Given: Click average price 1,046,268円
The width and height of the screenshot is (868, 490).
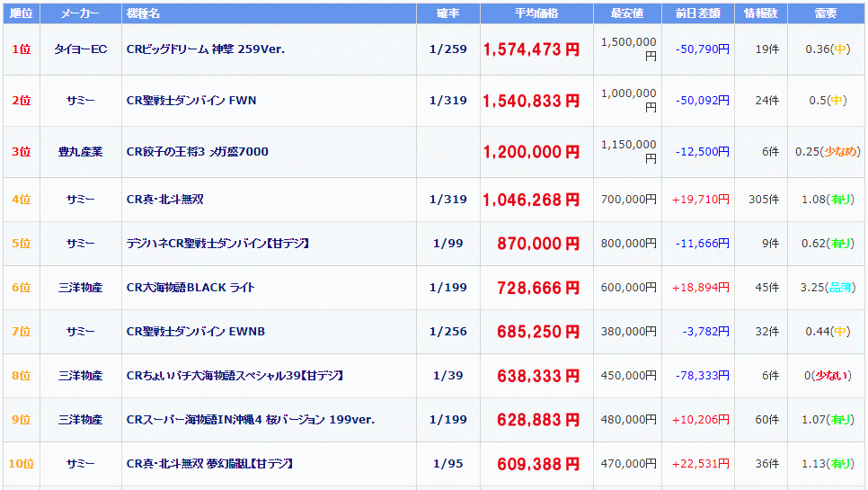Looking at the screenshot, I should click(x=531, y=200).
